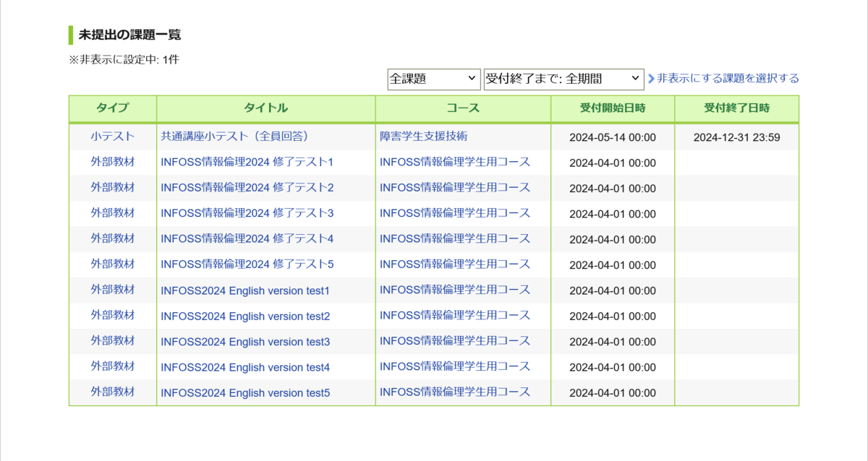The image size is (868, 461).
Task: Click the 未提出の課題一覧 heading
Action: pos(130,35)
